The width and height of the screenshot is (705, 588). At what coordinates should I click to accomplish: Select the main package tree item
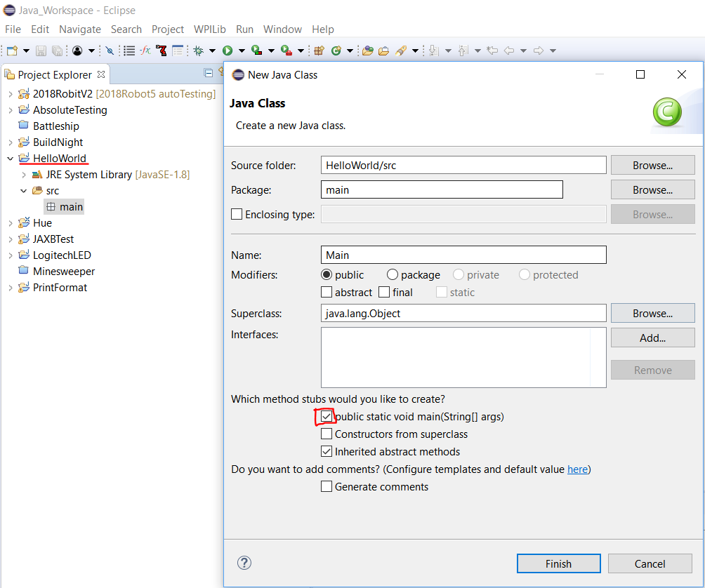pos(65,206)
